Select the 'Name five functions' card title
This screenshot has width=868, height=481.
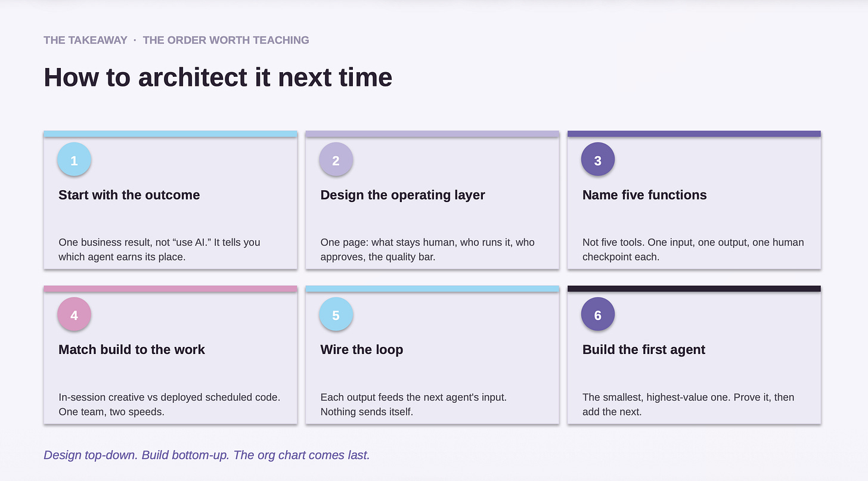(x=644, y=195)
